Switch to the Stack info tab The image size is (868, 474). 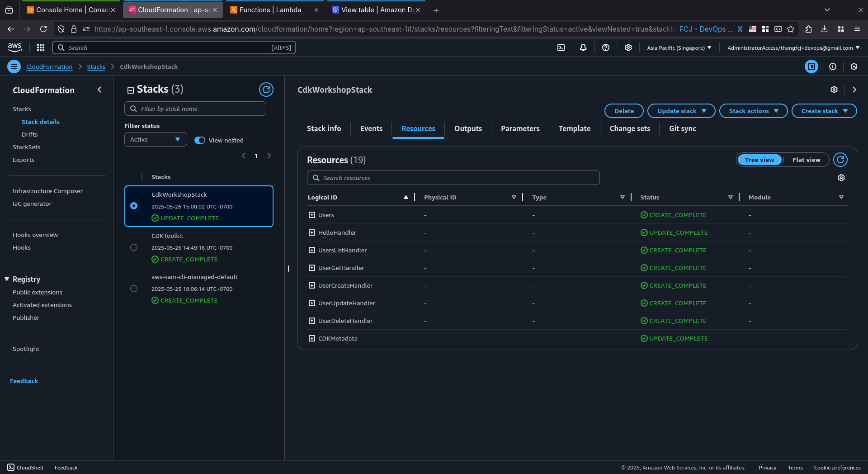pyautogui.click(x=324, y=128)
